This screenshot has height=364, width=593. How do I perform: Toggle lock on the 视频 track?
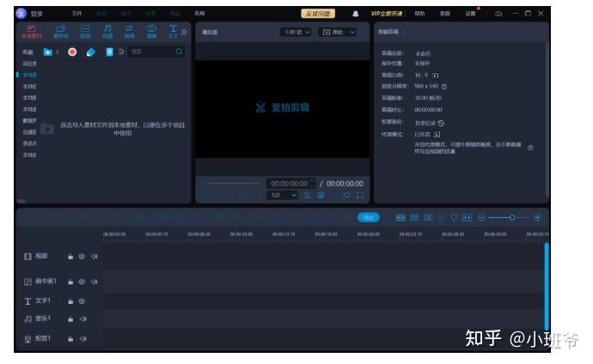pyautogui.click(x=70, y=257)
